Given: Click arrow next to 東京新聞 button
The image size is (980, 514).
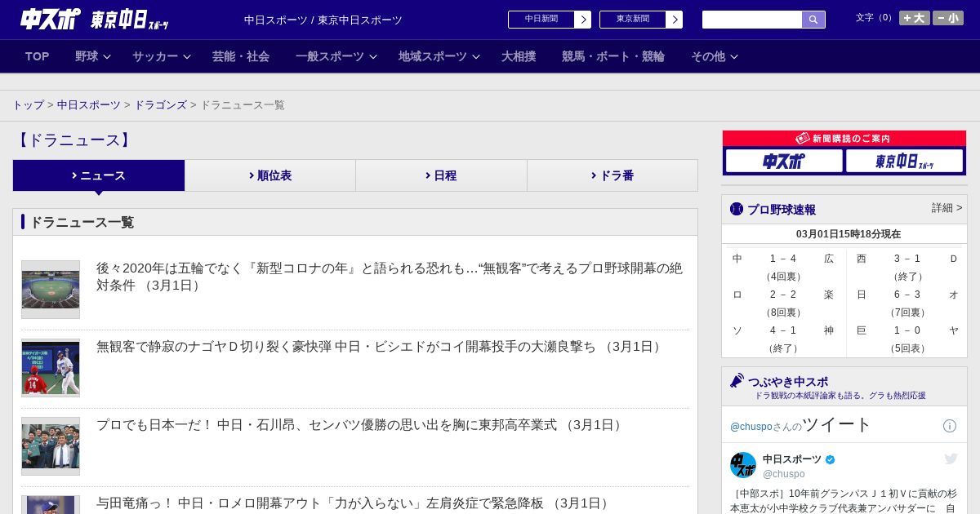Looking at the screenshot, I should click(x=674, y=20).
